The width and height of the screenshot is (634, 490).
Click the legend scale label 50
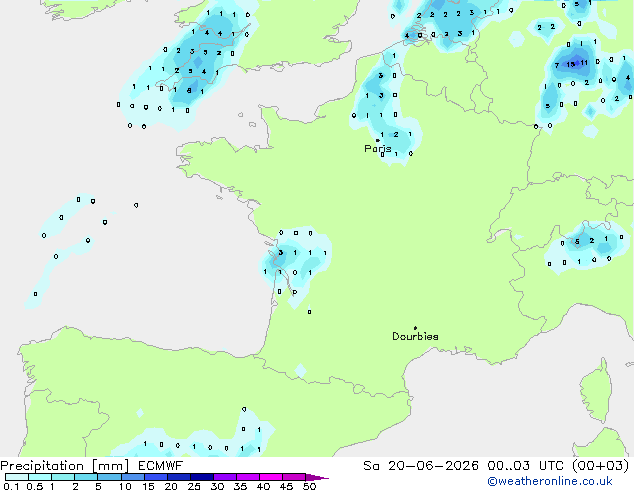tap(309, 486)
